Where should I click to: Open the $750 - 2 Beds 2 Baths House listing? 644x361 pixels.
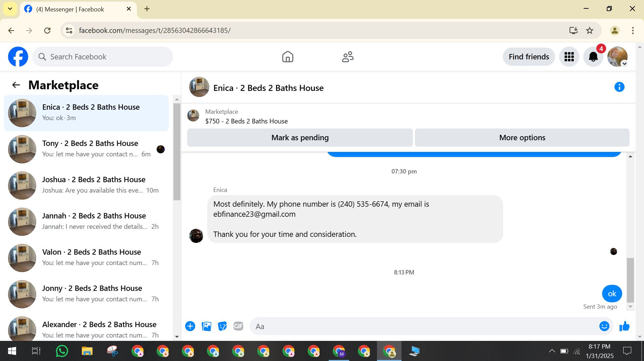[247, 121]
